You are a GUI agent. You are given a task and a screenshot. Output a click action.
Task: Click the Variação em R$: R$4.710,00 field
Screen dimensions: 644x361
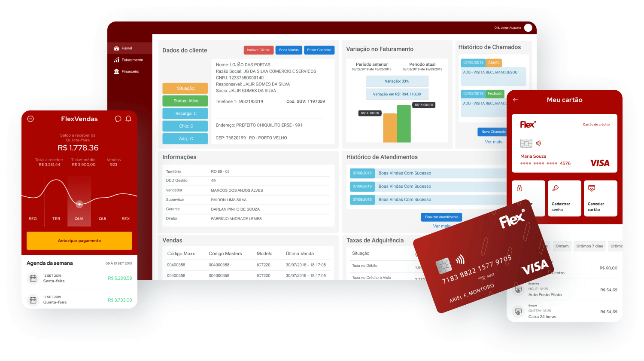pyautogui.click(x=397, y=94)
